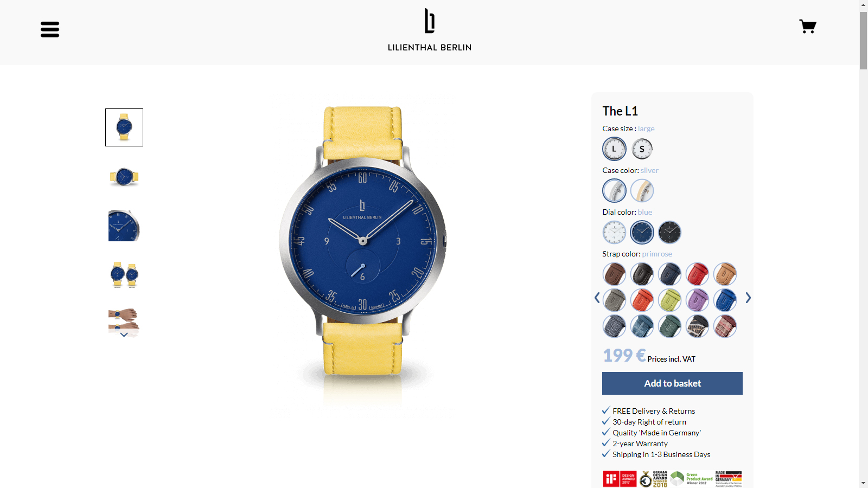Viewport: 868px width, 488px height.
Task: Add the L1 watch to basket
Action: pos(672,383)
